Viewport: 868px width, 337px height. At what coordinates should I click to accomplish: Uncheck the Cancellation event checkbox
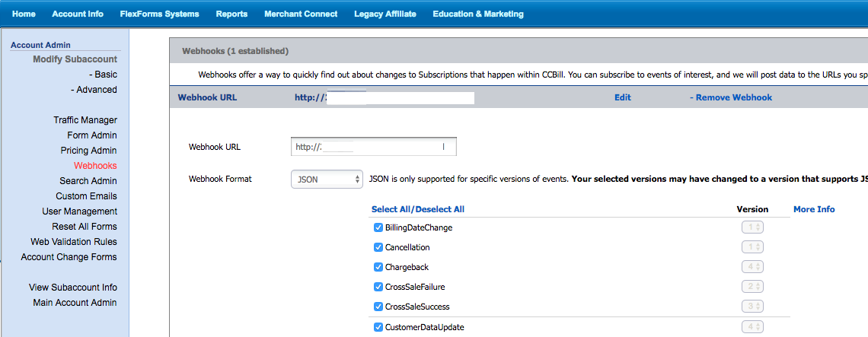pyautogui.click(x=378, y=247)
